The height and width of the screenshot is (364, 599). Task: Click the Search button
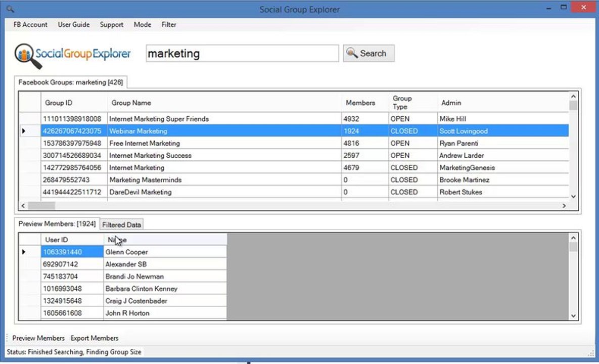(368, 53)
